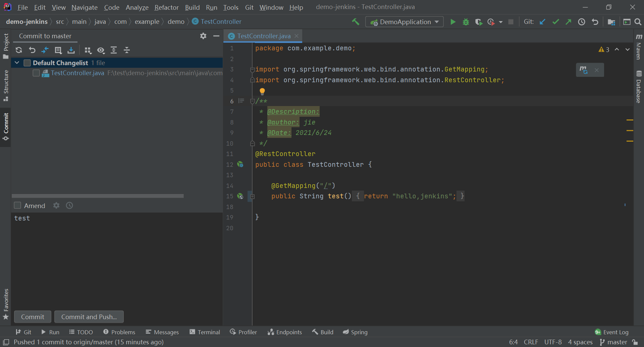Open the Database side panel
The height and width of the screenshot is (347, 644).
point(639,87)
